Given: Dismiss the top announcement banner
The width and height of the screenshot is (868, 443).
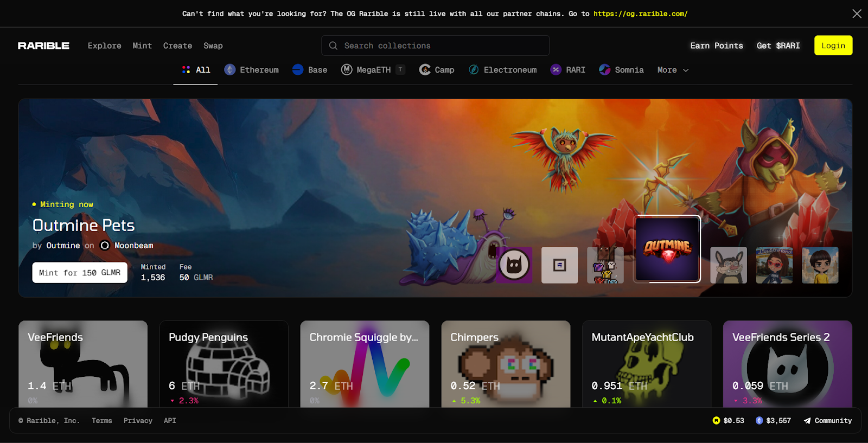Looking at the screenshot, I should [857, 14].
